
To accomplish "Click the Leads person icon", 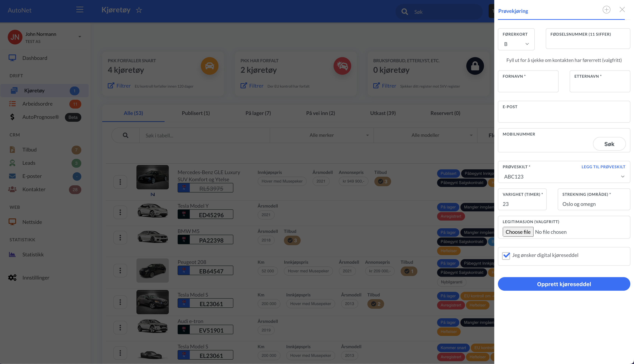I will 12,163.
